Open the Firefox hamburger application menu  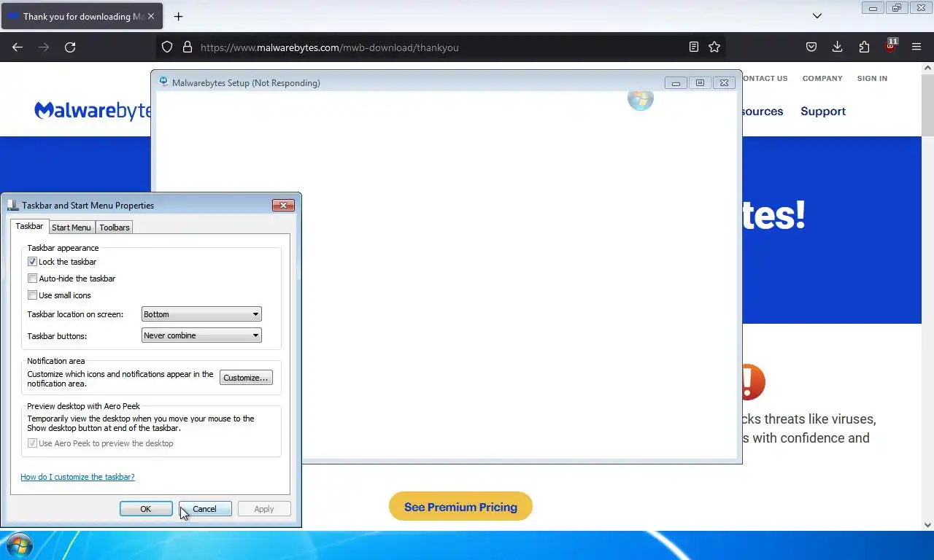click(x=916, y=47)
